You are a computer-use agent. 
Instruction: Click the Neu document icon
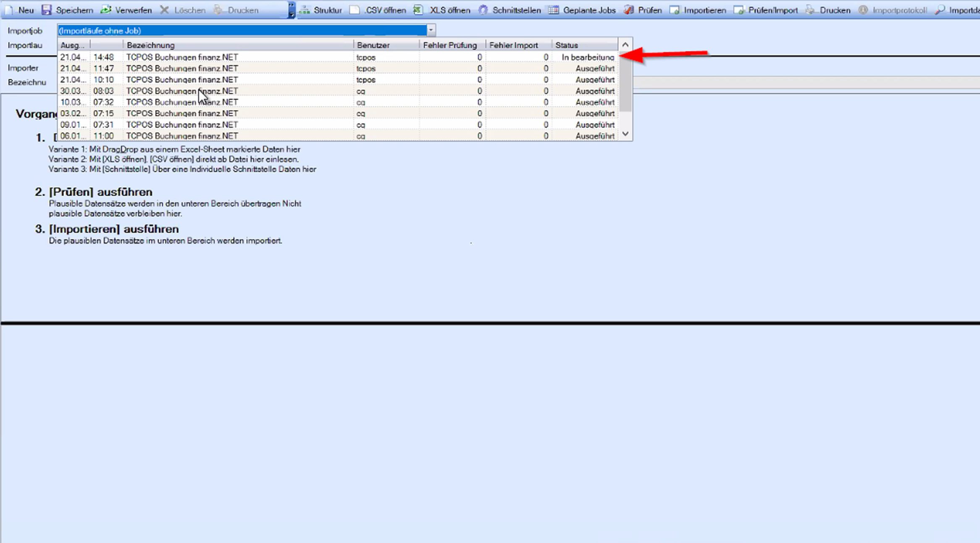(x=9, y=10)
